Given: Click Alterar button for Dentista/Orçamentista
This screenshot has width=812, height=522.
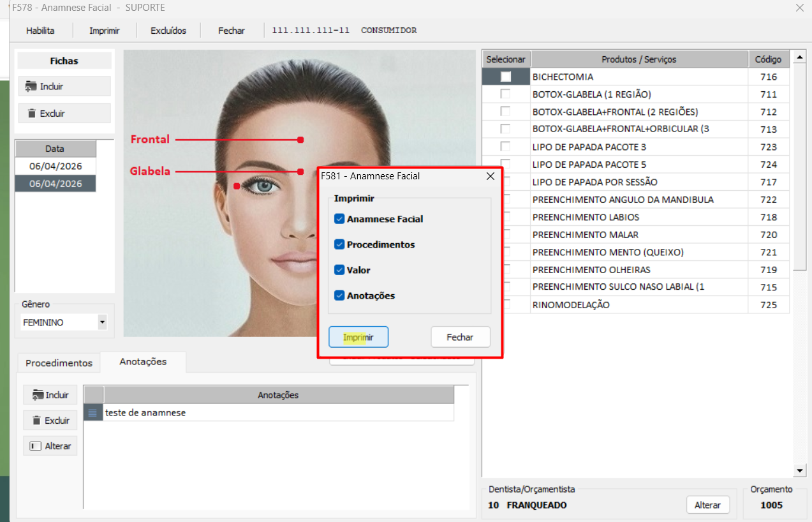Looking at the screenshot, I should pyautogui.click(x=707, y=505).
